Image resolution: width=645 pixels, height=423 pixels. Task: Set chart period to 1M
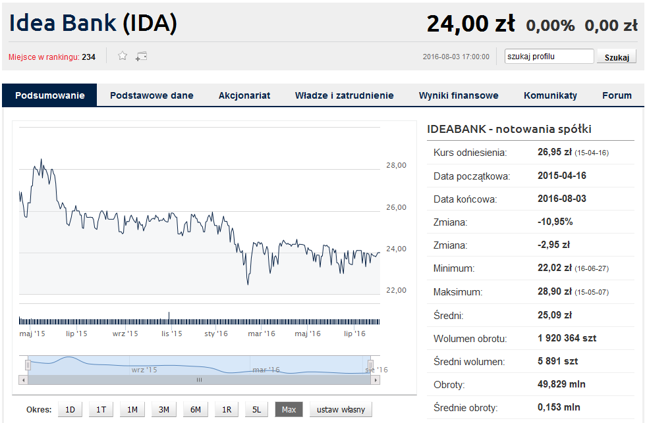[x=132, y=409]
